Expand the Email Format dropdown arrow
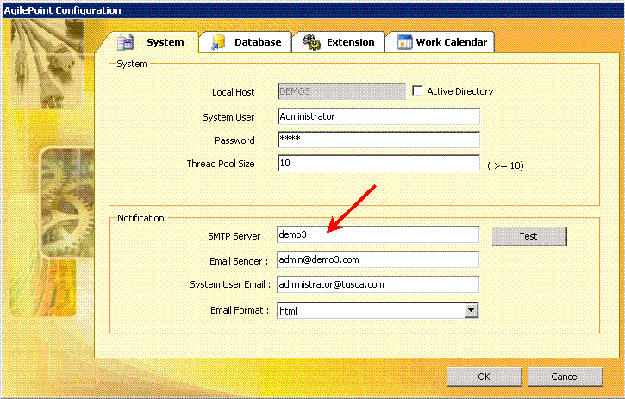The width and height of the screenshot is (625, 399). click(471, 310)
